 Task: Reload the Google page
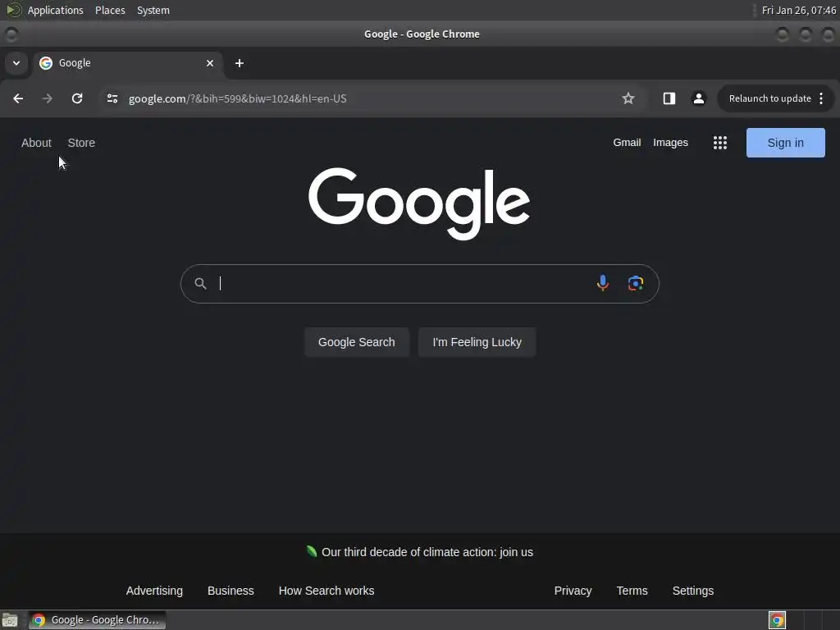coord(77,98)
